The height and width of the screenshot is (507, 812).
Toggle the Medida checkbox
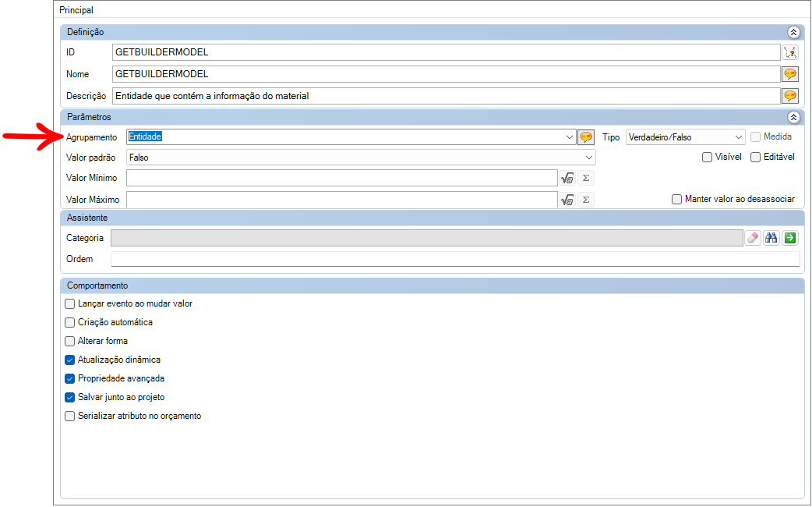pos(756,136)
